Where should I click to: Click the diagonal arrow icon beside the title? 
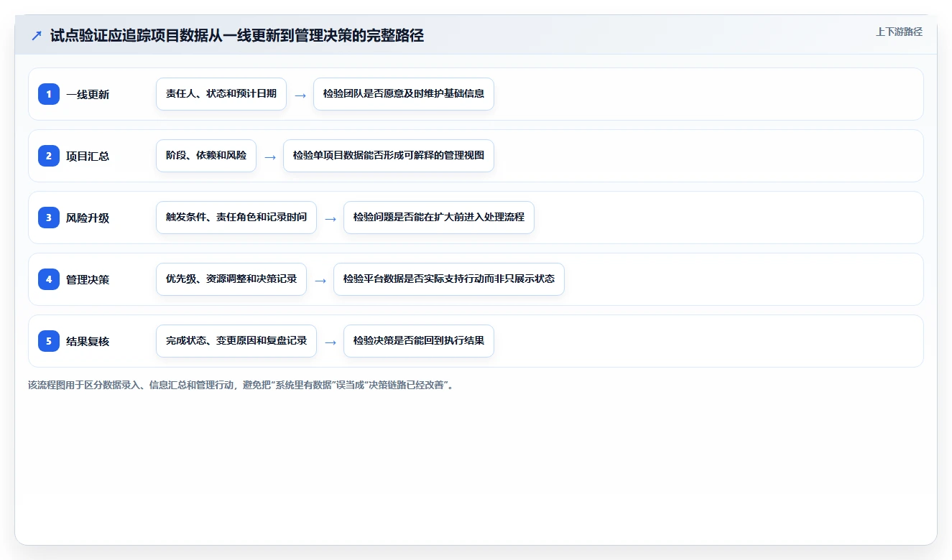37,35
